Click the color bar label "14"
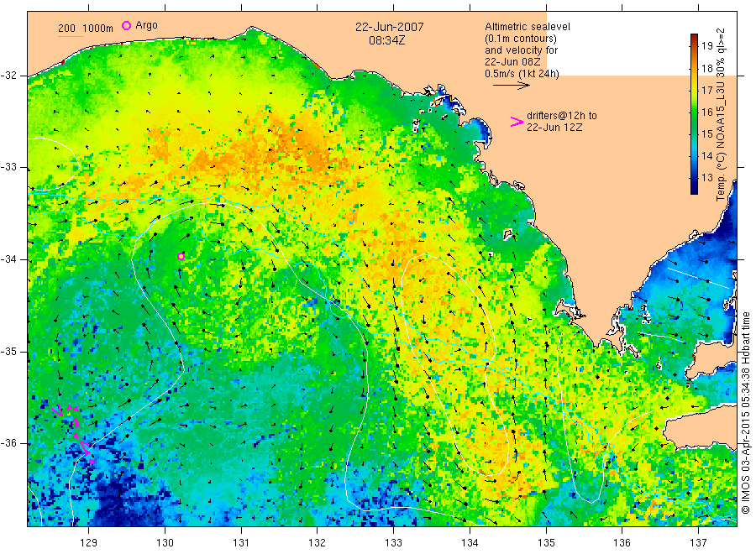756x554 pixels. [706, 155]
